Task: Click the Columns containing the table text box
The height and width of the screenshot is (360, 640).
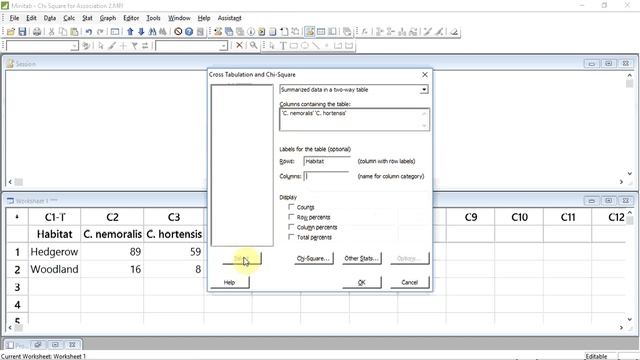Action: pos(354,120)
